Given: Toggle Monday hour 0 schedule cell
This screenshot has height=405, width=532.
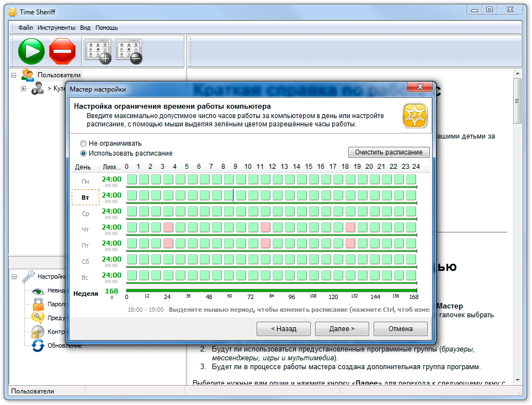Looking at the screenshot, I should [132, 179].
